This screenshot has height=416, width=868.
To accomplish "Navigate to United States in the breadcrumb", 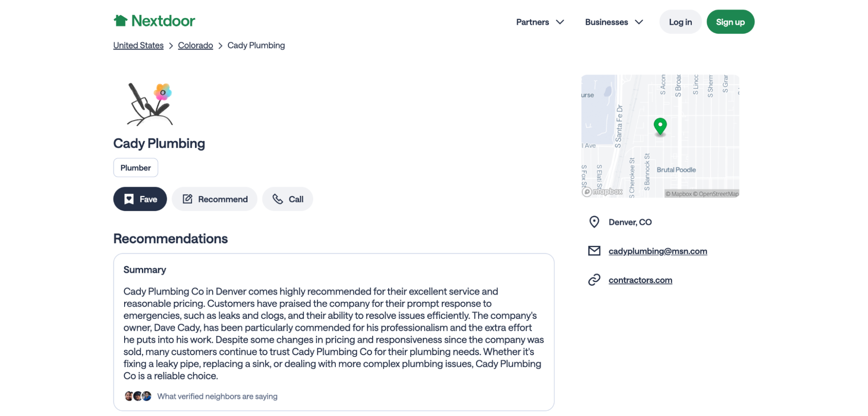I will [138, 45].
